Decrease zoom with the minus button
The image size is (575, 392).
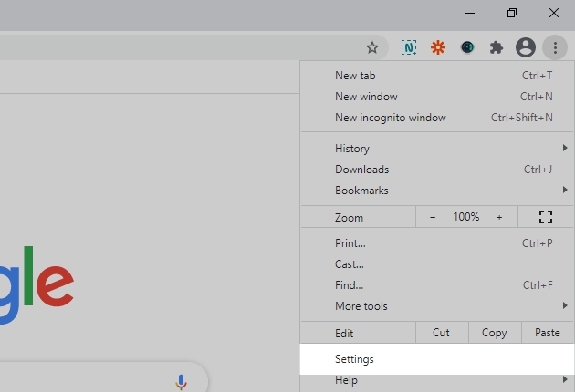pyautogui.click(x=433, y=217)
